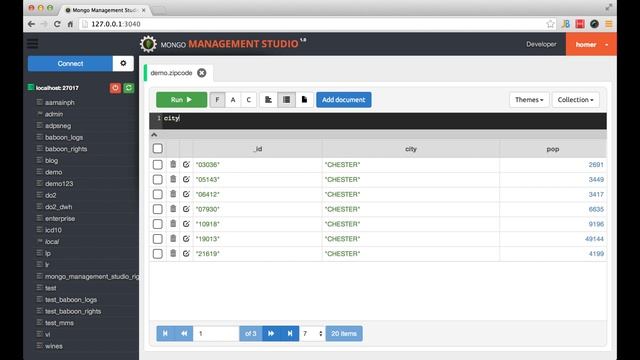Expand the blog database
The image size is (640, 360).
pos(51,160)
